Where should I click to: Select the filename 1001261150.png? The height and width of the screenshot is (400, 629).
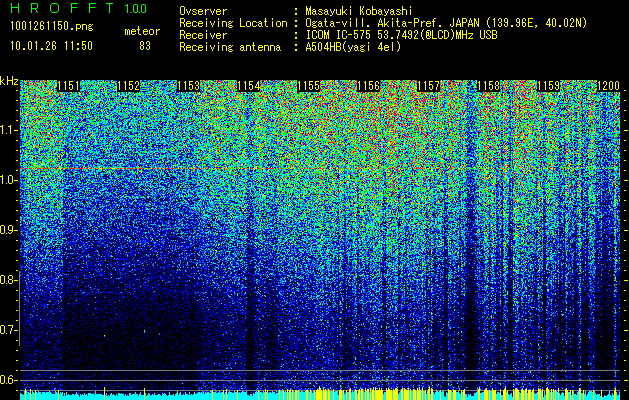pyautogui.click(x=52, y=26)
